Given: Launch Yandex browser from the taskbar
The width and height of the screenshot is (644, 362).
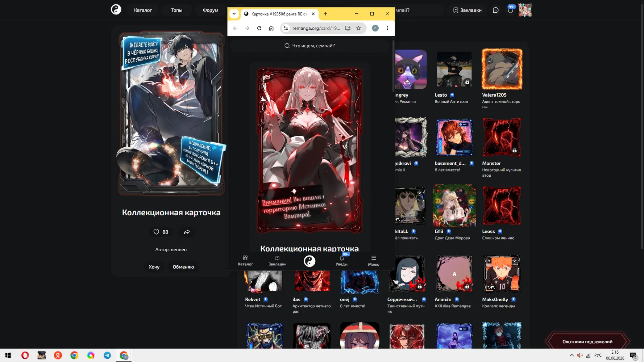Looking at the screenshot, I should tap(58, 355).
